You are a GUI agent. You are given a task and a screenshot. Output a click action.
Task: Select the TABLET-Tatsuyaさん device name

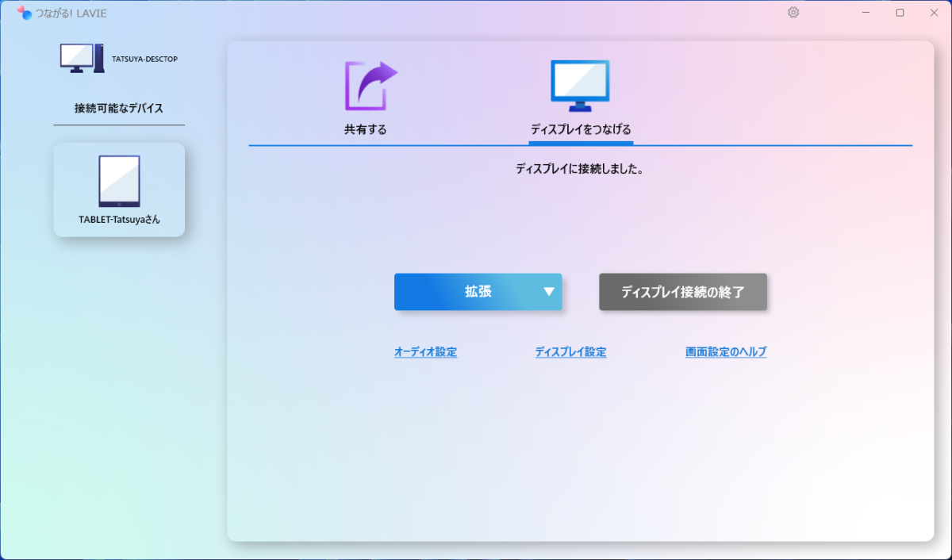pos(119,220)
